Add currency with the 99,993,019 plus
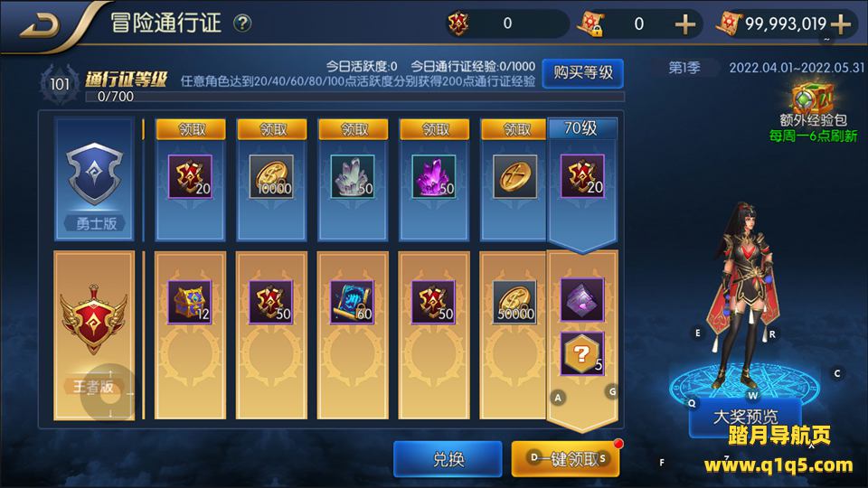The height and width of the screenshot is (488, 868). [841, 24]
